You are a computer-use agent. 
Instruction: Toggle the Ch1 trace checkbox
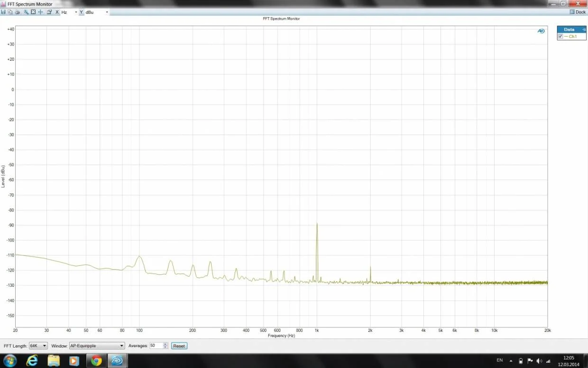coord(560,37)
